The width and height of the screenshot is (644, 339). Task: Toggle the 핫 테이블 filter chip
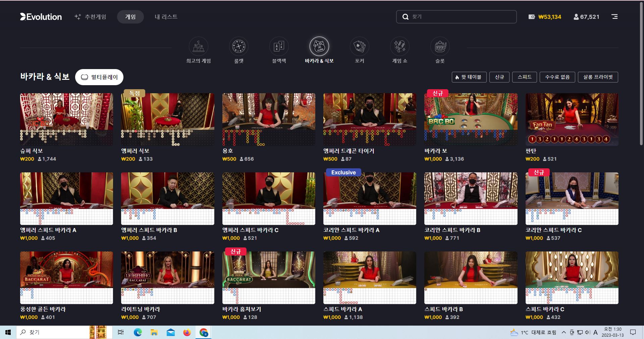(x=468, y=77)
